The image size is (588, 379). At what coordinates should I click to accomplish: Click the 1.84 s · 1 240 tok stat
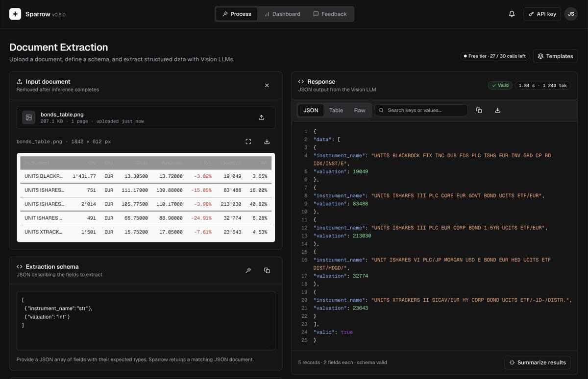tap(542, 85)
